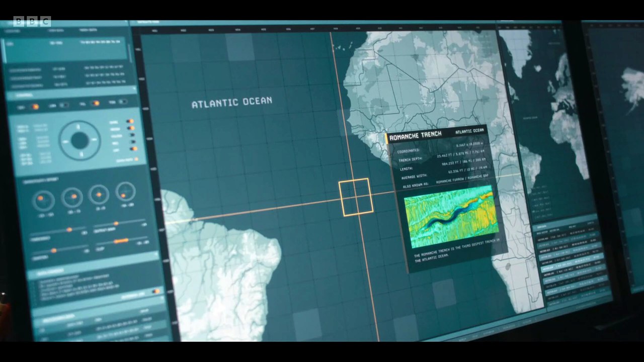Click the up arrow on the directional pad

coord(78,127)
